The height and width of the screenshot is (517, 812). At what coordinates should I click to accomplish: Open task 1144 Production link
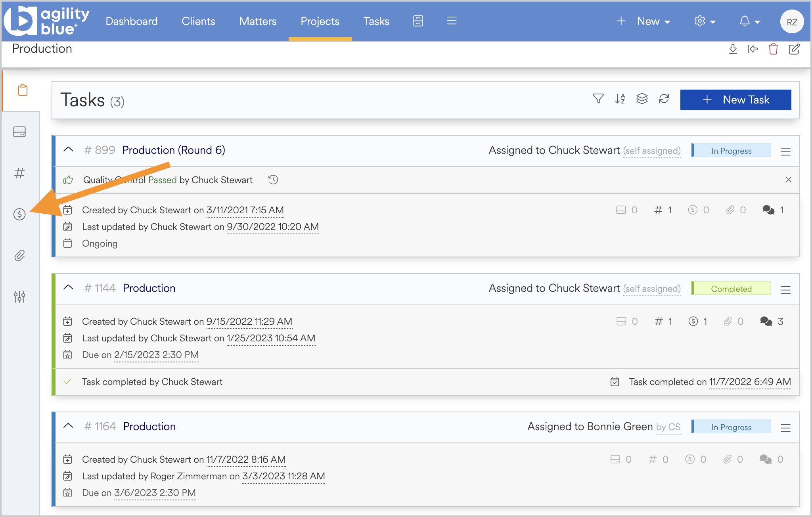149,288
